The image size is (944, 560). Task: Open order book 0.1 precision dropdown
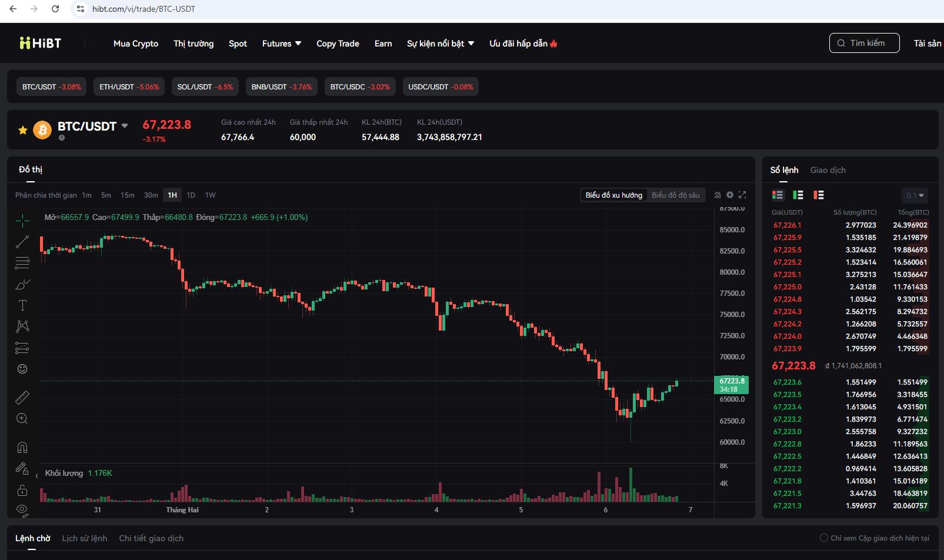coord(915,195)
